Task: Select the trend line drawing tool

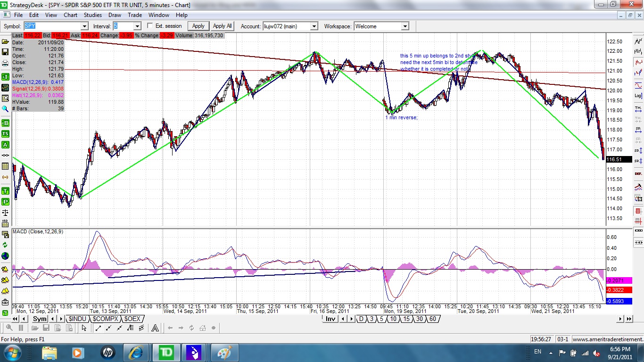Action: pos(98,328)
